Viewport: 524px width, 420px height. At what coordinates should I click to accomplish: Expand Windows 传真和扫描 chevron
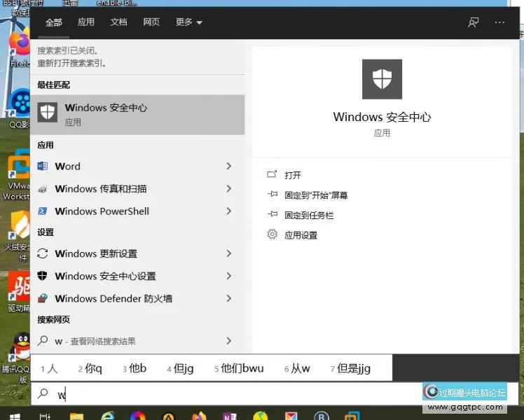pyautogui.click(x=229, y=188)
